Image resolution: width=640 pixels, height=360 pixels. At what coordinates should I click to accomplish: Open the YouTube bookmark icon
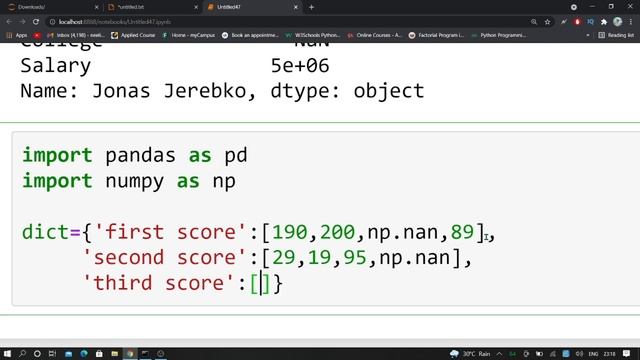pyautogui.click(x=37, y=35)
